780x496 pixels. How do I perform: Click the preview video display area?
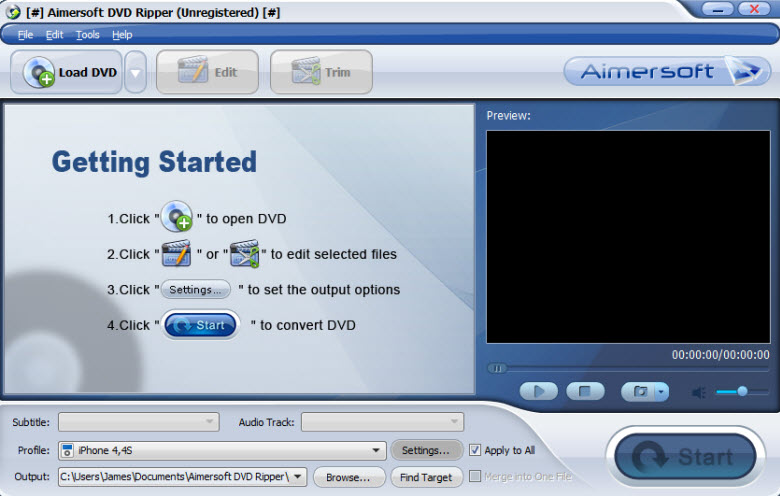[628, 237]
